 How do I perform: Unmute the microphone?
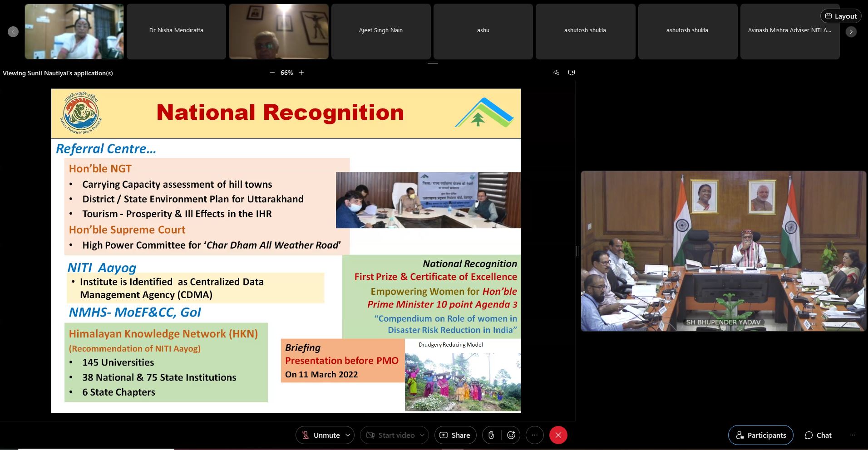[321, 435]
